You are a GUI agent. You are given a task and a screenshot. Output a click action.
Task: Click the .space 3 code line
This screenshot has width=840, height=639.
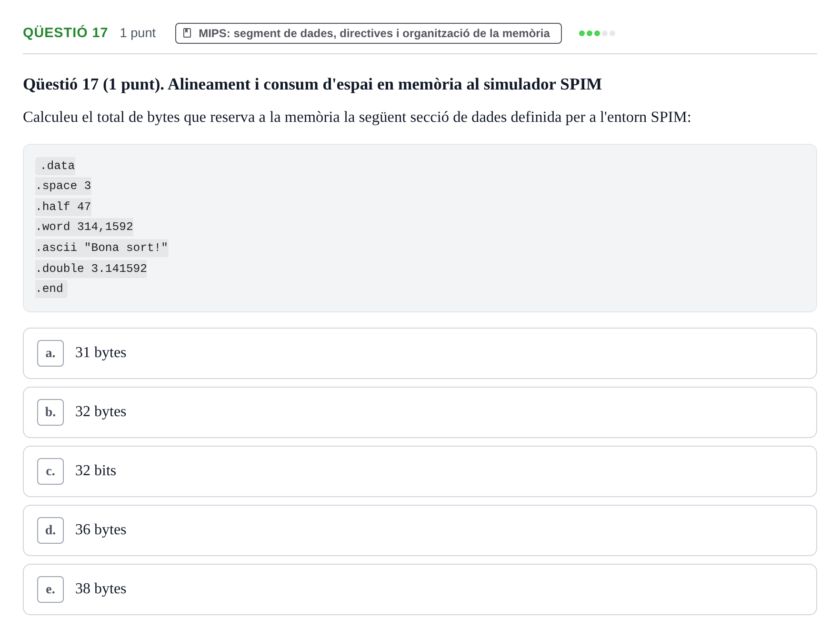point(63,186)
